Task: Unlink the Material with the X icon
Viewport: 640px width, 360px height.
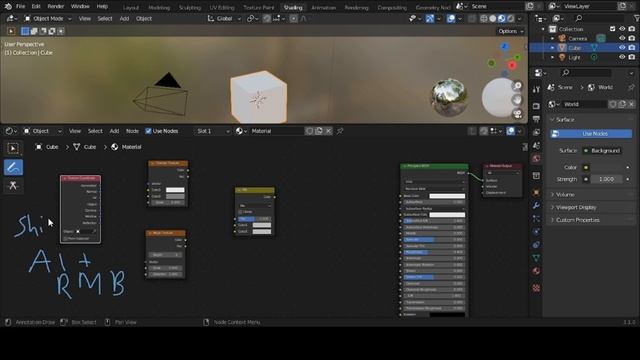Action: (x=329, y=131)
